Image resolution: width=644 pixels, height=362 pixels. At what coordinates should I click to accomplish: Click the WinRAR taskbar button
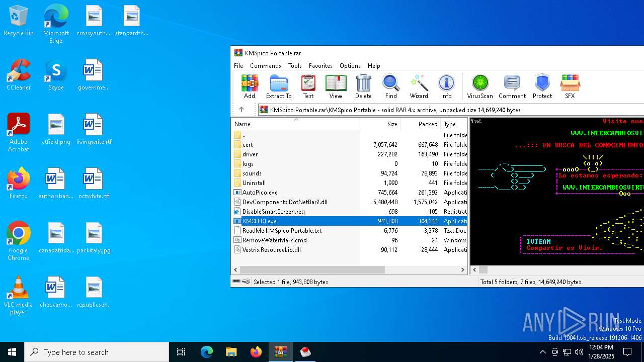point(280,352)
